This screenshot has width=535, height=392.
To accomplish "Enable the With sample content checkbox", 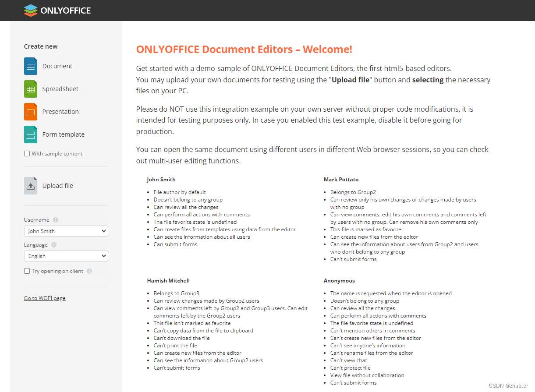I will [x=27, y=154].
